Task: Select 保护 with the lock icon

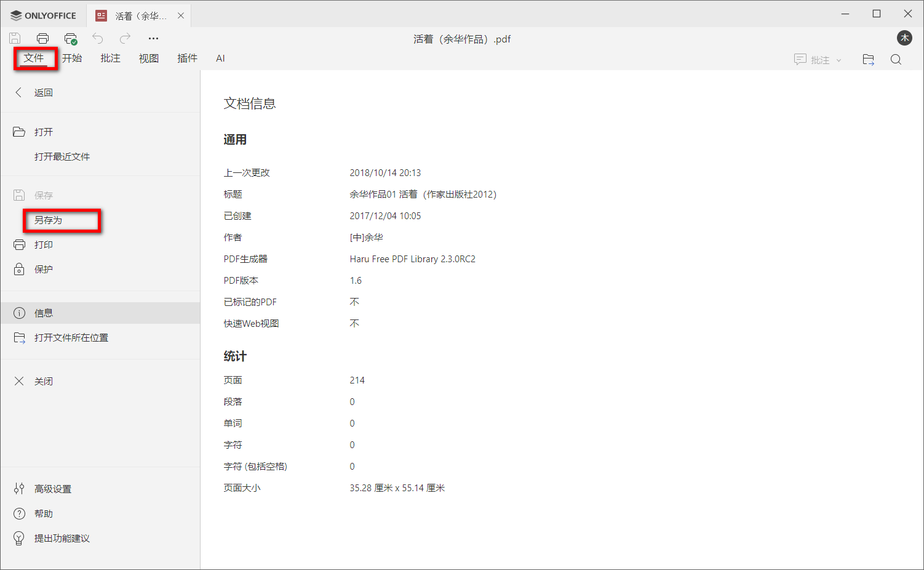Action: click(x=44, y=269)
